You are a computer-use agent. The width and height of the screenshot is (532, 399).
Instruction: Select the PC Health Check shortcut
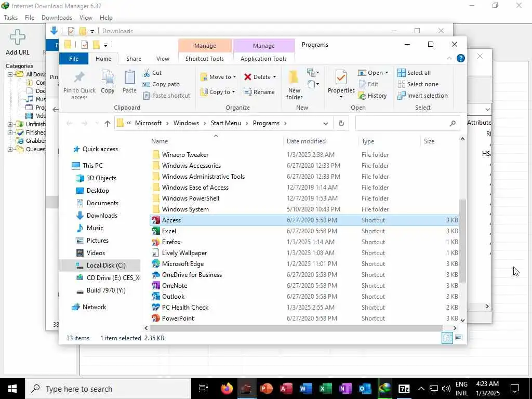[x=304, y=308]
